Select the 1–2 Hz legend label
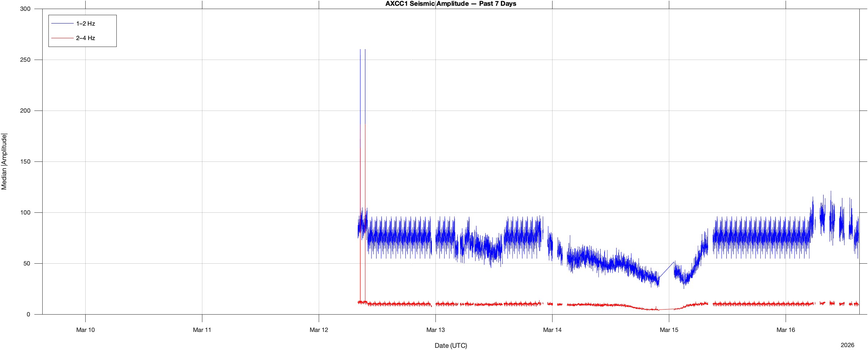Screen dimensions: 868x350 (85, 24)
